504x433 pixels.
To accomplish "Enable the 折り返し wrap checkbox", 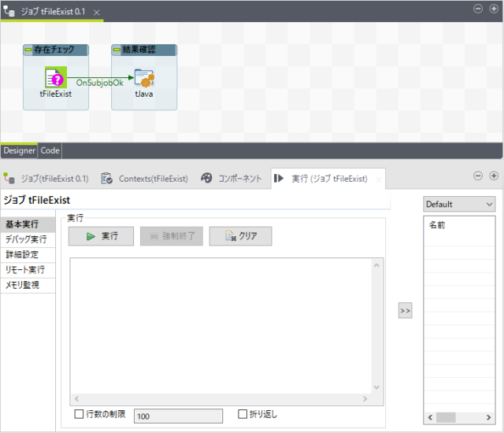I will coord(243,414).
